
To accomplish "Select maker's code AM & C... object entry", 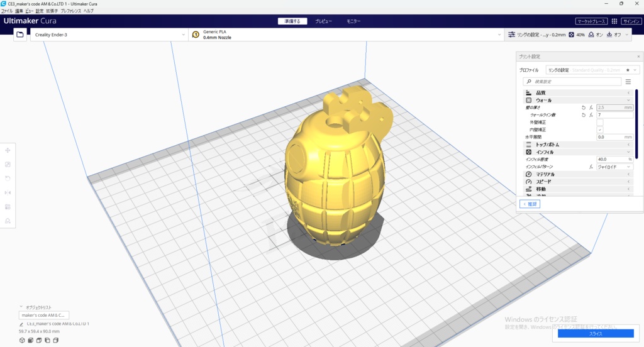I will tap(43, 315).
